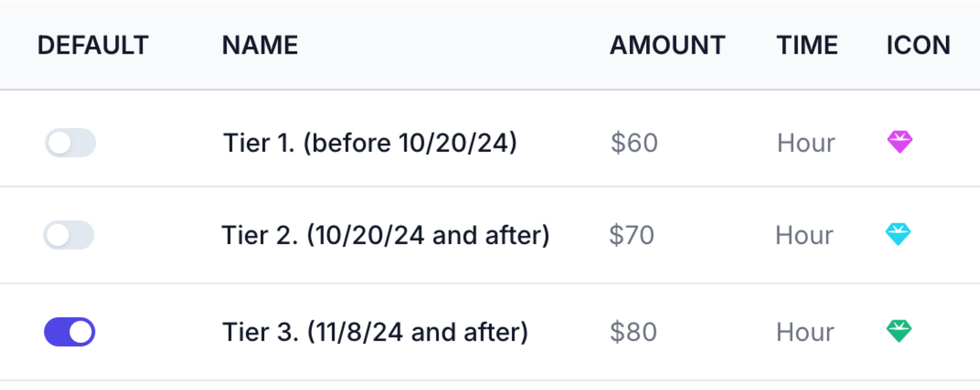
Task: Select Tier 2. (10/20/24 and after) name
Action: (x=385, y=235)
